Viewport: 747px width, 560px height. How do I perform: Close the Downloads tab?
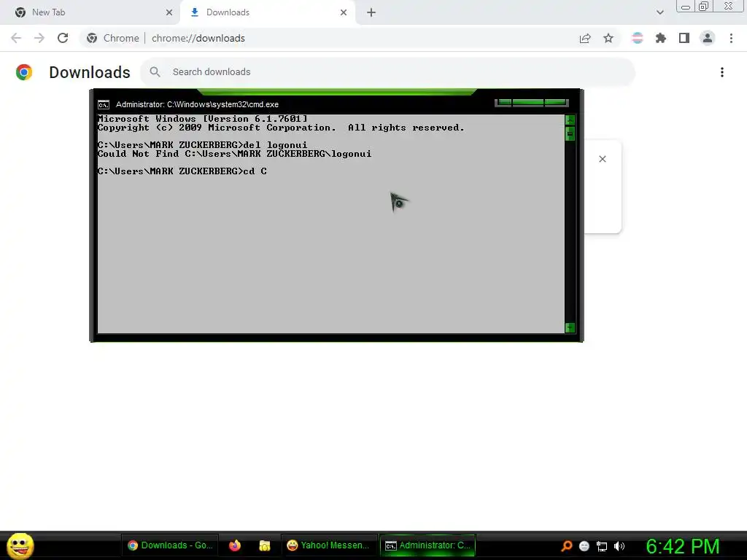344,12
